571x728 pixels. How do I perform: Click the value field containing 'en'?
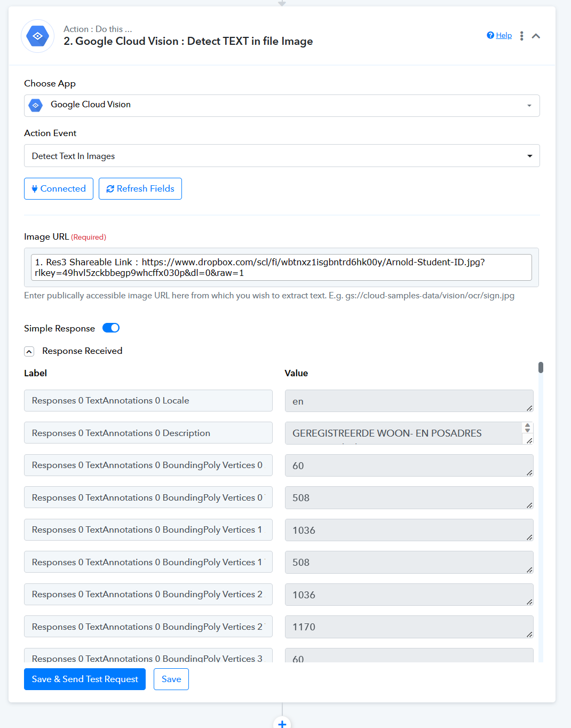(x=409, y=401)
